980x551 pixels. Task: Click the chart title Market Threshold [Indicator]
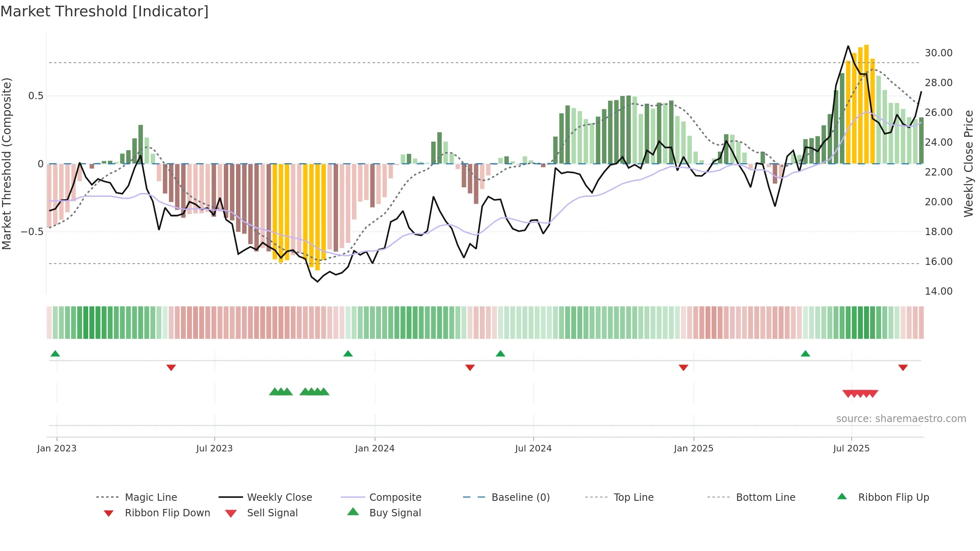[105, 11]
